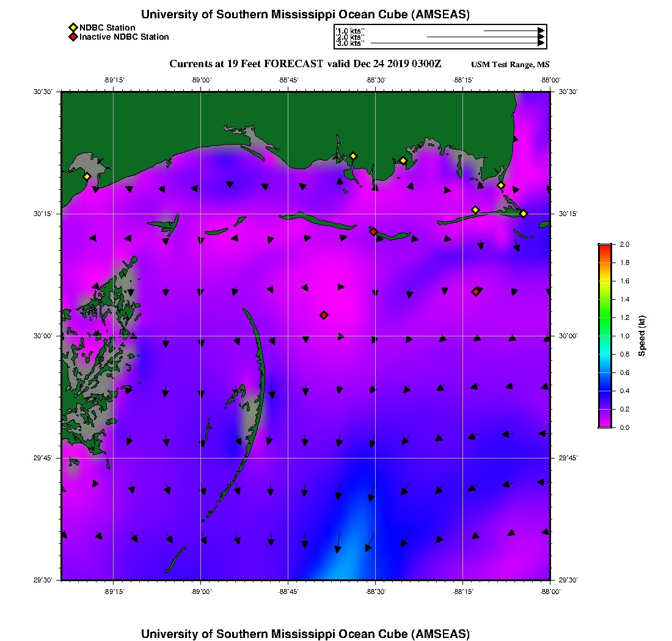The width and height of the screenshot is (672, 641).
Task: Click the westernmost yellow NDBC station marker
Action: 87,176
